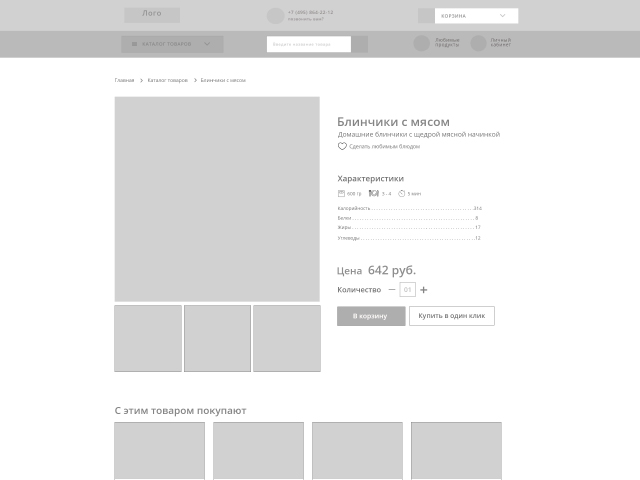Click the round Личный кабинет icon
Screen dimensions: 640x480
tap(478, 43)
